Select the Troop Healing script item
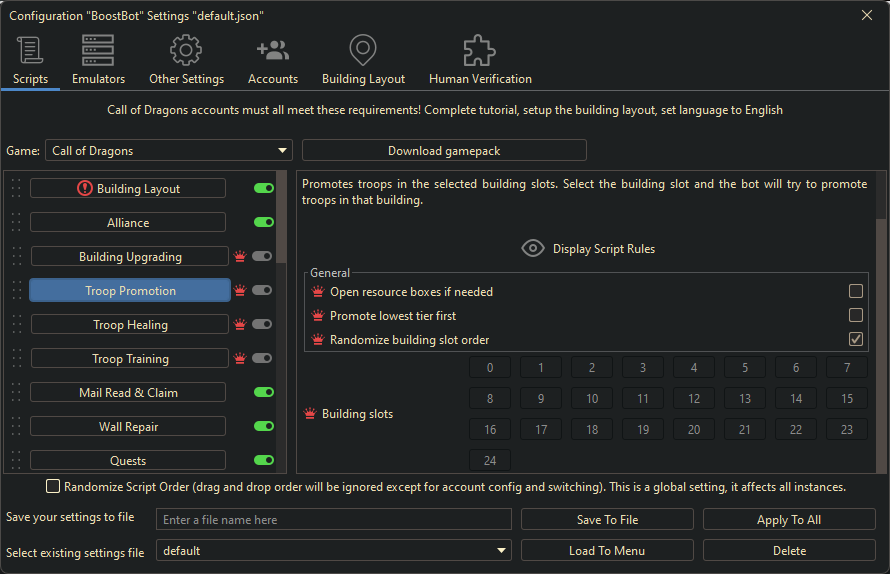Screen dimensions: 890x574 point(130,325)
